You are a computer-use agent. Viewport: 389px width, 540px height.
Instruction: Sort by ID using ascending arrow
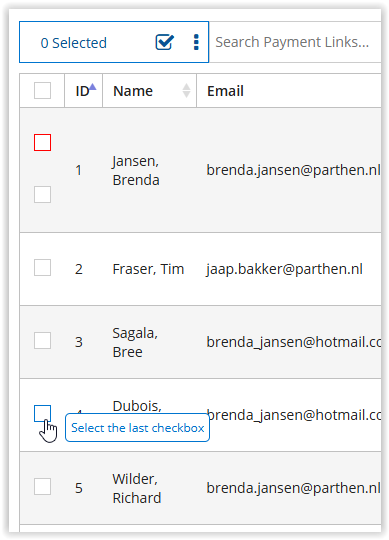click(x=93, y=87)
